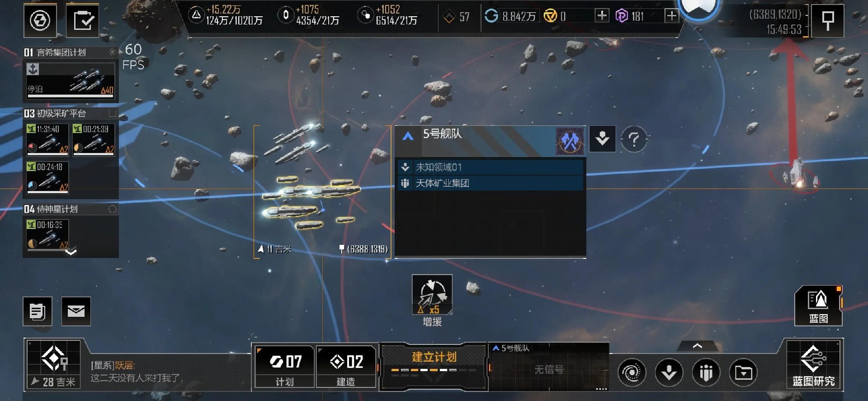Click the 增援 reinforcement icon
The image size is (868, 401).
pos(432,296)
